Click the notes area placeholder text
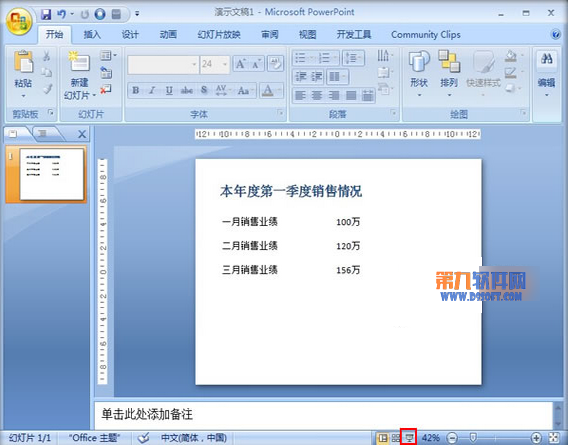The height and width of the screenshot is (446, 568). (x=147, y=414)
